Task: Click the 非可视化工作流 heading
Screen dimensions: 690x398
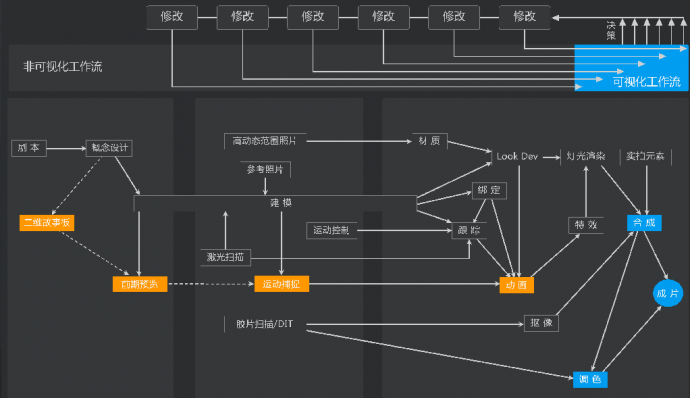Action: [63, 66]
